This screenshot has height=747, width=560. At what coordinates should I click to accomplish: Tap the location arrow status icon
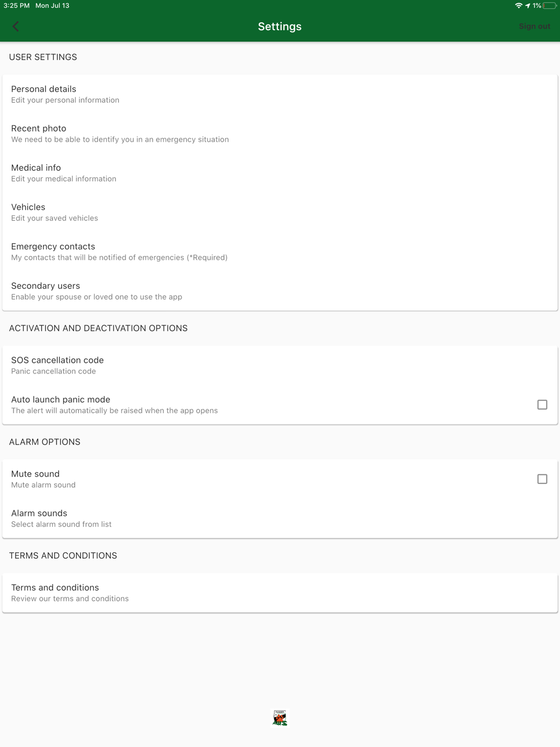click(x=528, y=6)
